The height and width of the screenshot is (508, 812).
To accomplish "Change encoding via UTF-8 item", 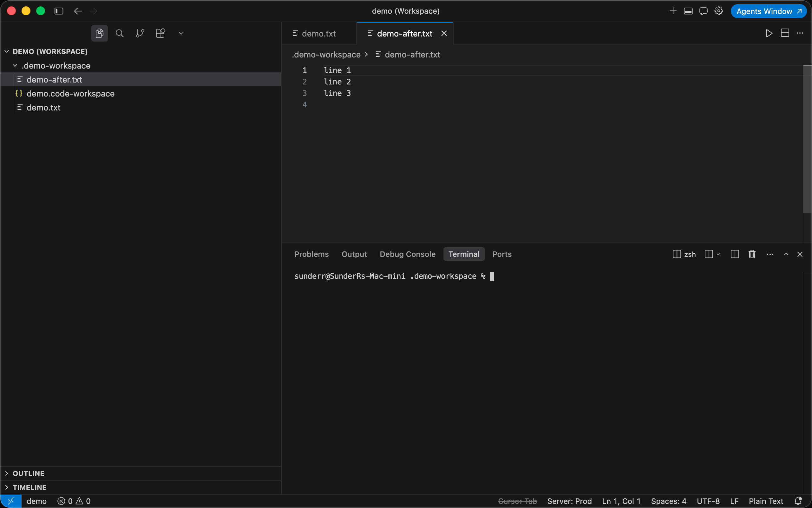I will coord(708,501).
